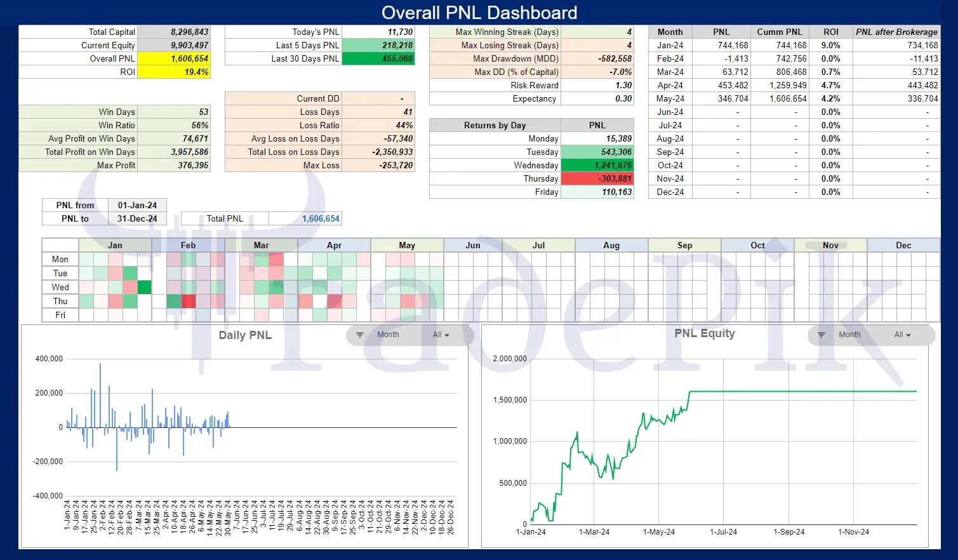The height and width of the screenshot is (560, 958).
Task: Click May-24 PNL after Brokerage 336,704
Action: pyautogui.click(x=896, y=98)
